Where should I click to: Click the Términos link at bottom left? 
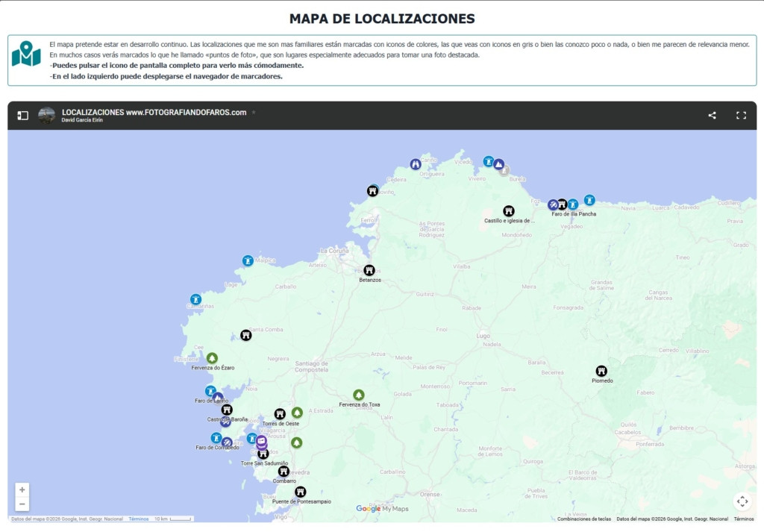click(138, 519)
